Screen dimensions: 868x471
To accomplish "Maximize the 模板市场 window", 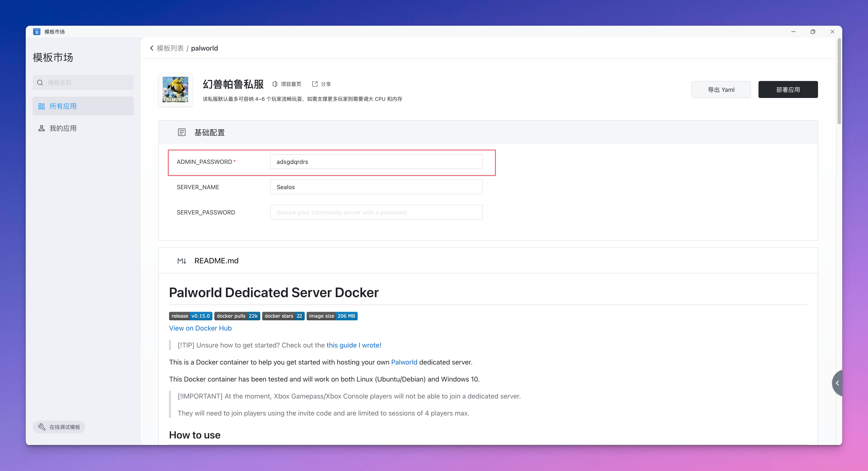I will (x=813, y=32).
